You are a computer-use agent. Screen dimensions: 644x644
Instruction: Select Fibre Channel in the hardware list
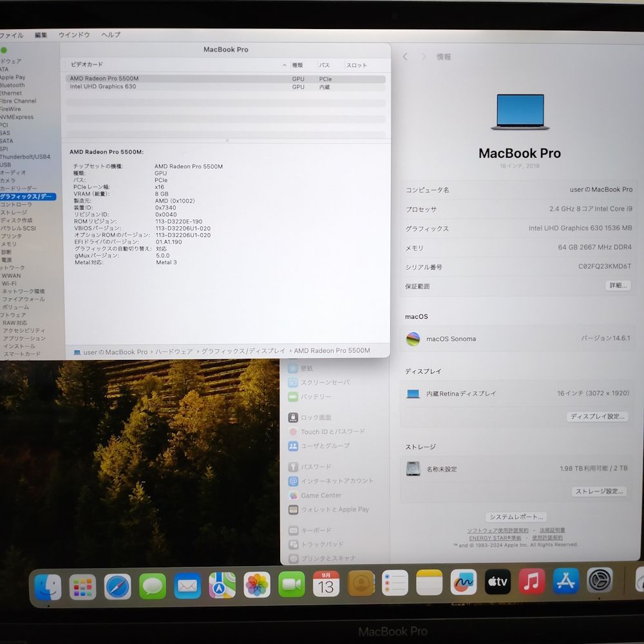coord(17,101)
